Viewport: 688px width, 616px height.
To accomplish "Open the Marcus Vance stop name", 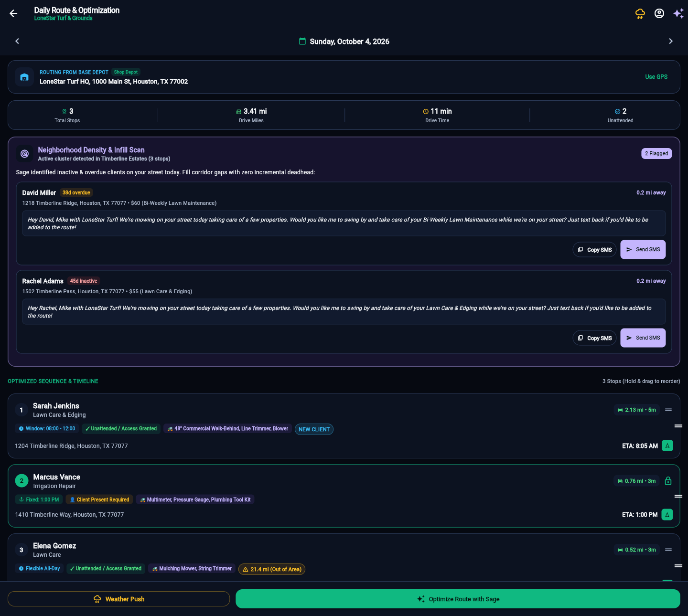I will [56, 477].
